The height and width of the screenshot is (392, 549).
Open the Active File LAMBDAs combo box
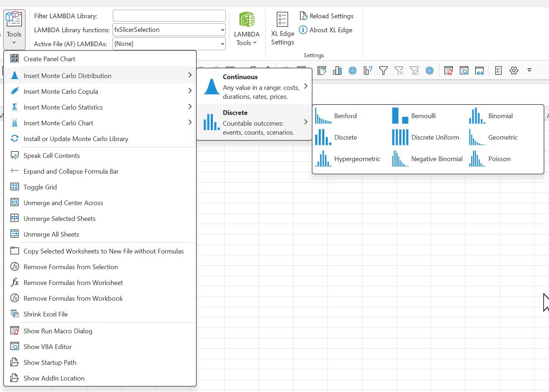[169, 44]
